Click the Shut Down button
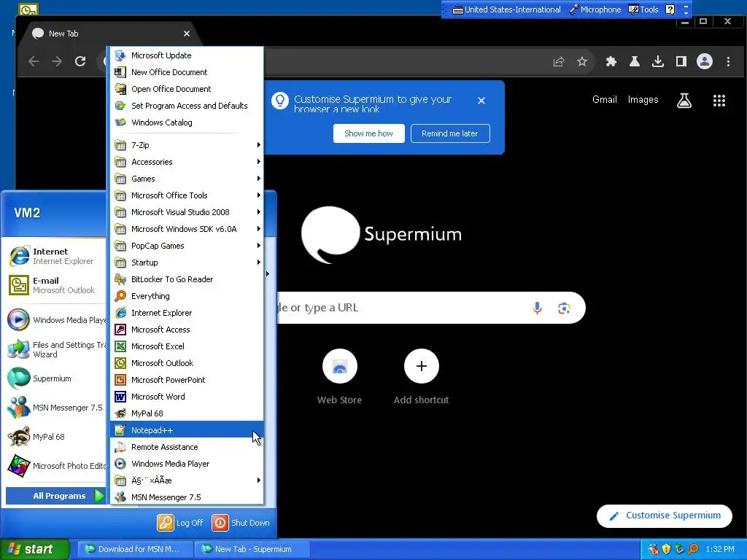Screen dimensions: 747x560 click(241, 522)
